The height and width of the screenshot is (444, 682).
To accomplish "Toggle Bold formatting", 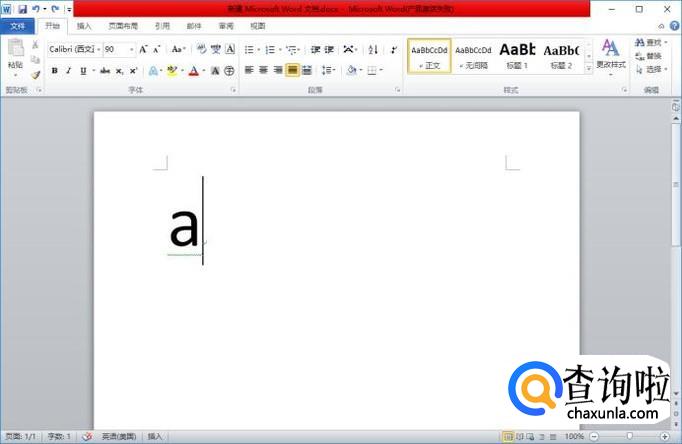I will (x=55, y=70).
